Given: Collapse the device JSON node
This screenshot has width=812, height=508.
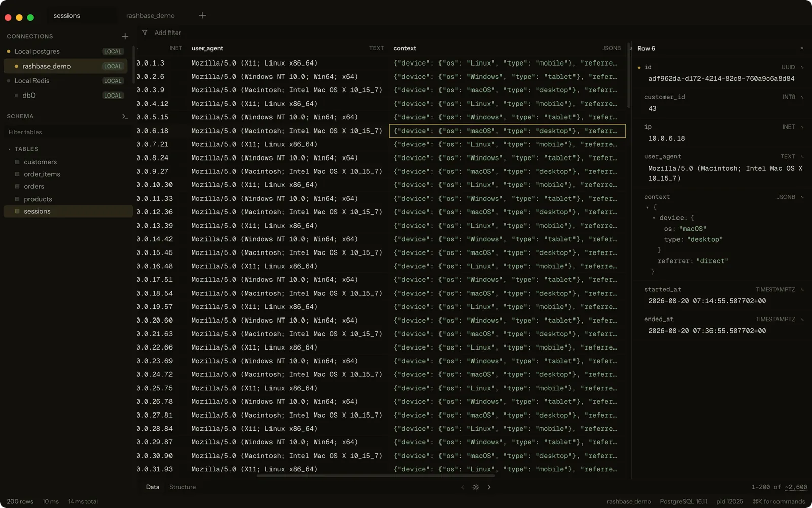Looking at the screenshot, I should (x=654, y=218).
